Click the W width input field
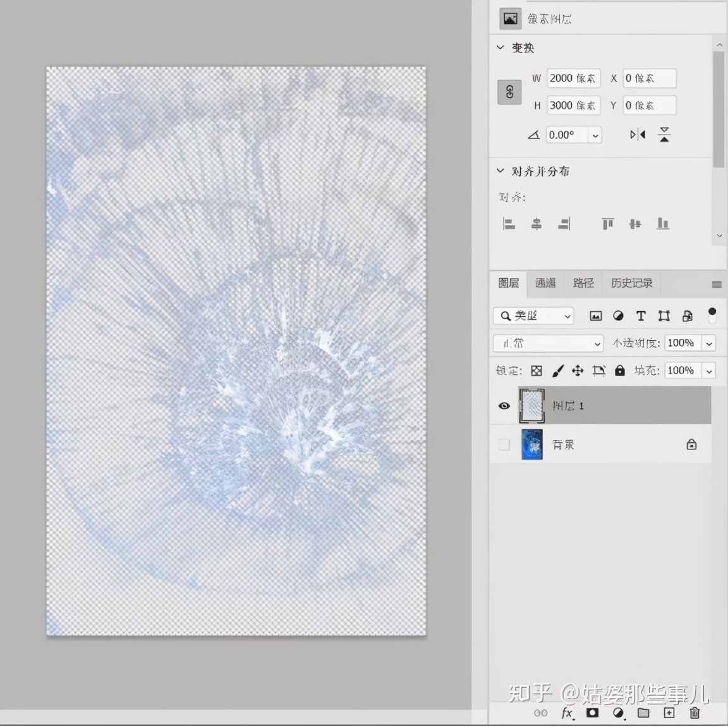Viewport: 728px width, 727px height. 573,78
